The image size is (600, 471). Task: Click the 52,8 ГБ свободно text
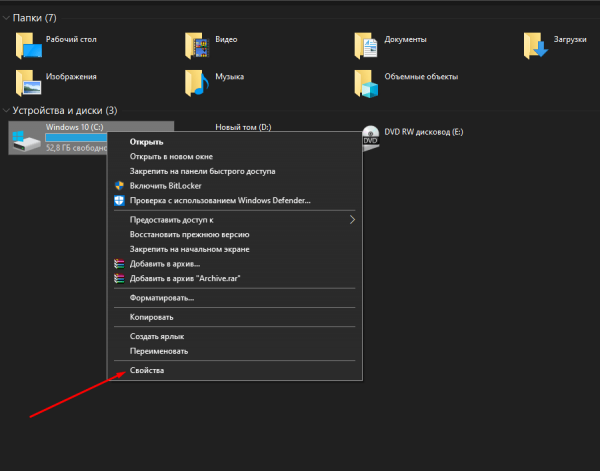click(x=76, y=148)
